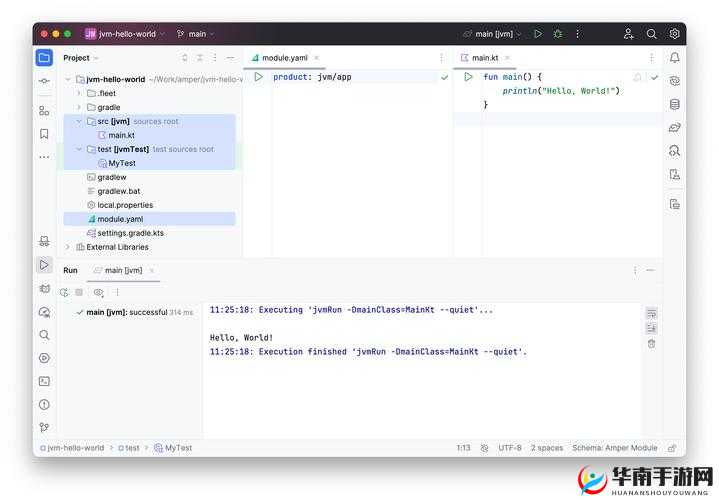Image resolution: width=719 pixels, height=500 pixels.
Task: Expand the gradle folder
Action: (x=79, y=107)
